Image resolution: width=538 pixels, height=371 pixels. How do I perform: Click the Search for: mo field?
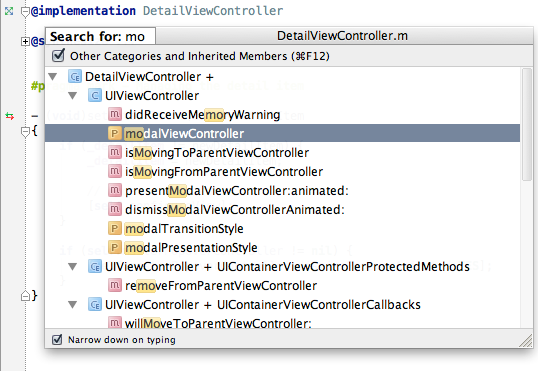point(100,36)
